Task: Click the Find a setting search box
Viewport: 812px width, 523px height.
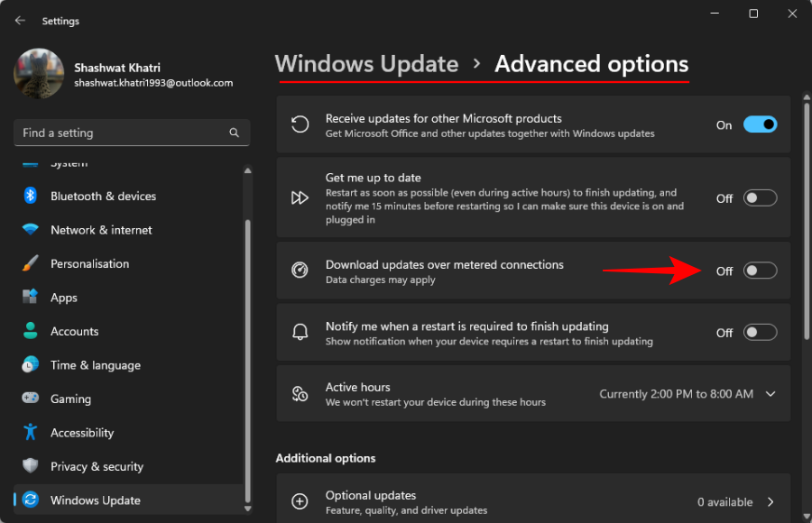Action: tap(122, 133)
